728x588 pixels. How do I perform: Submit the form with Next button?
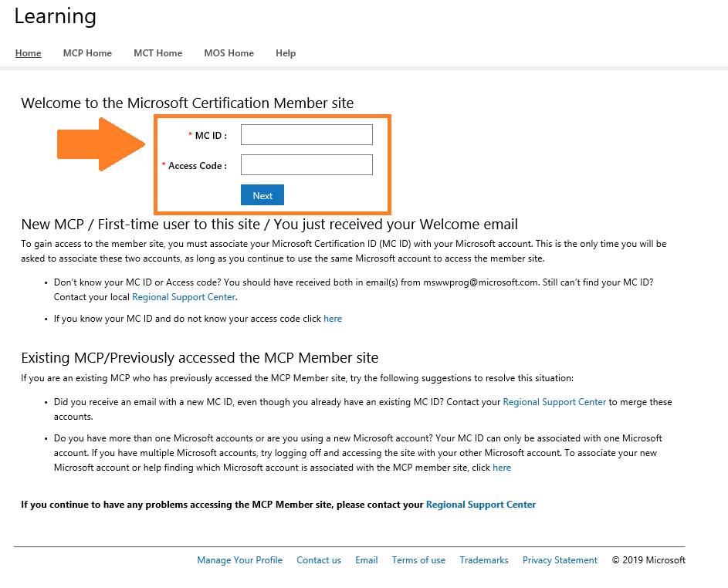pyautogui.click(x=262, y=195)
